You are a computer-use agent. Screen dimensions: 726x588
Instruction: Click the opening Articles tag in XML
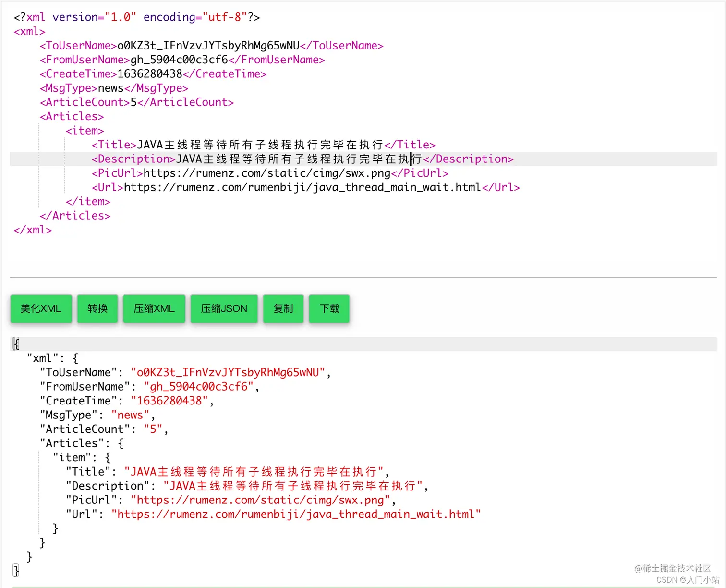[72, 116]
